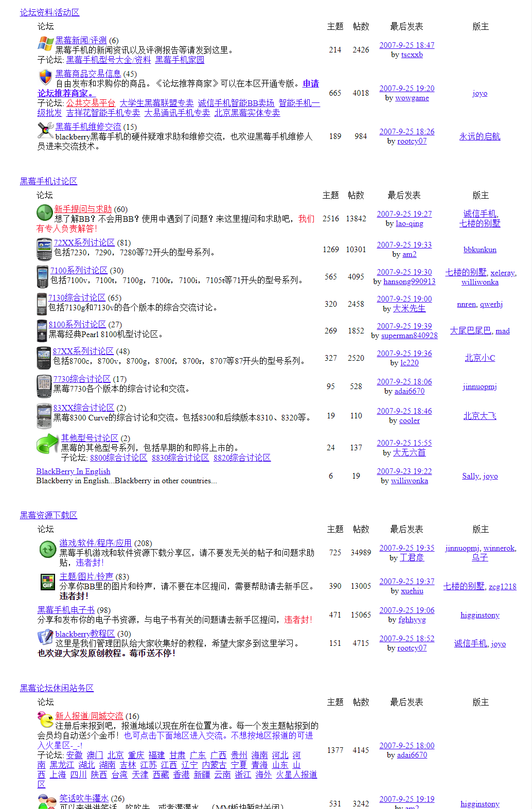Viewport: 532px width, 809px height.
Task: Open the 72XX系列讨论区 forum
Action: pyautogui.click(x=84, y=242)
